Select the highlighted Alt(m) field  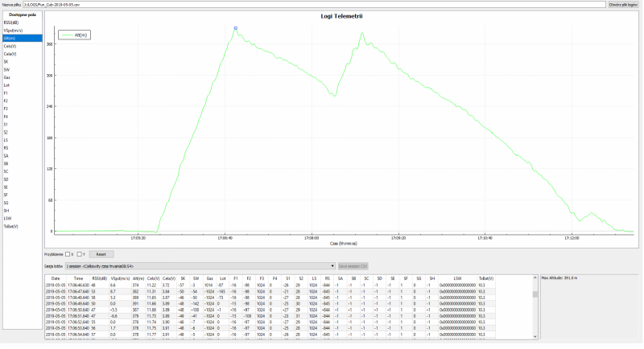point(10,38)
